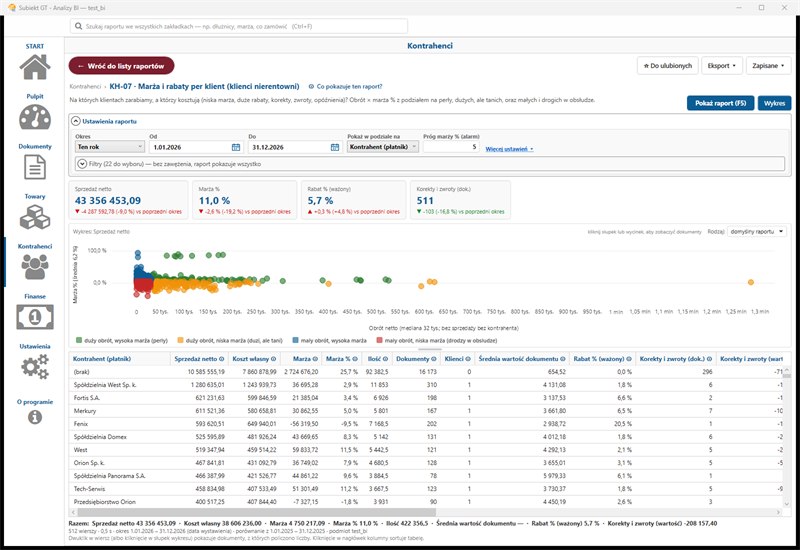This screenshot has height=550, width=800.
Task: Toggle orange legend duży obrót, niska marża
Action: point(230,340)
